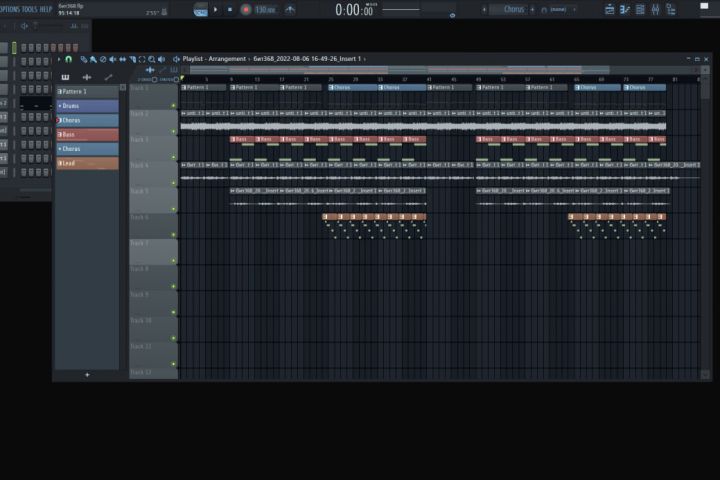Select the Drums pattern in picker

pos(87,106)
